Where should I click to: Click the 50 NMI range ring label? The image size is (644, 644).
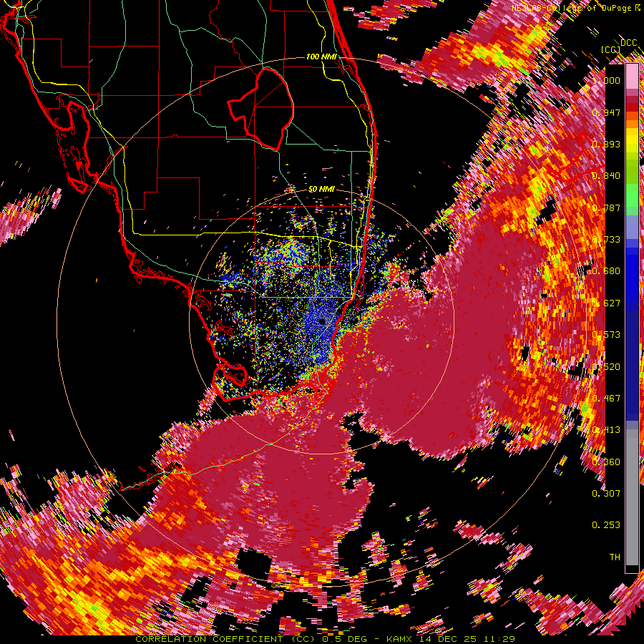(x=321, y=189)
